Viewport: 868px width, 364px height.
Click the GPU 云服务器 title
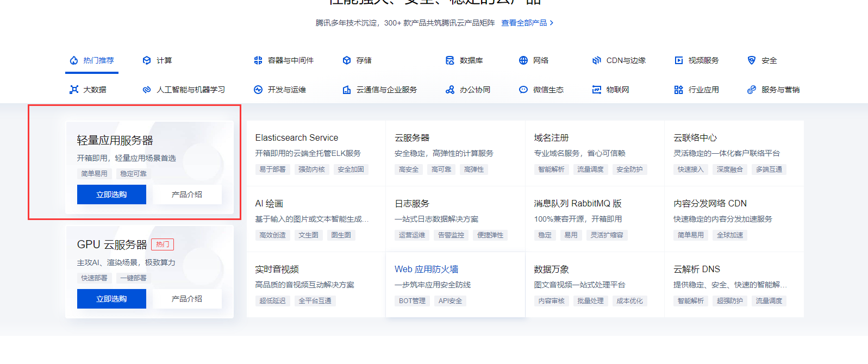112,244
